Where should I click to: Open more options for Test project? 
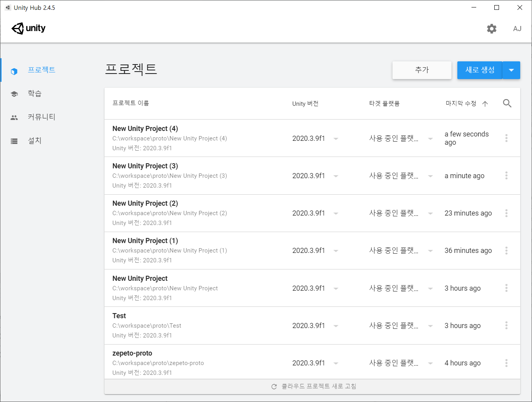(506, 325)
